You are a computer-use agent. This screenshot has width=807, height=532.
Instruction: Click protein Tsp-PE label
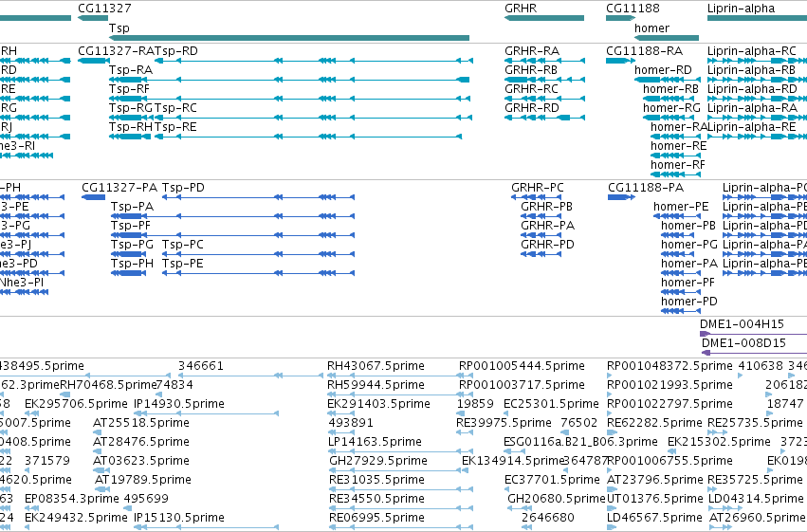point(183,264)
